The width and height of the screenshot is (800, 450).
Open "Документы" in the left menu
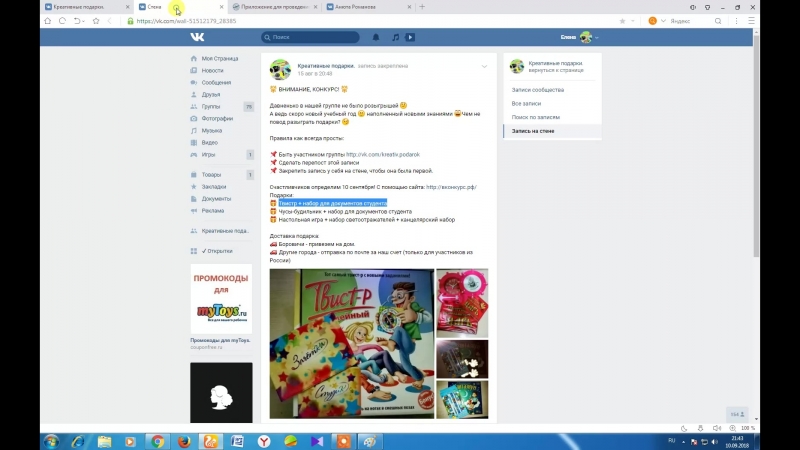216,198
